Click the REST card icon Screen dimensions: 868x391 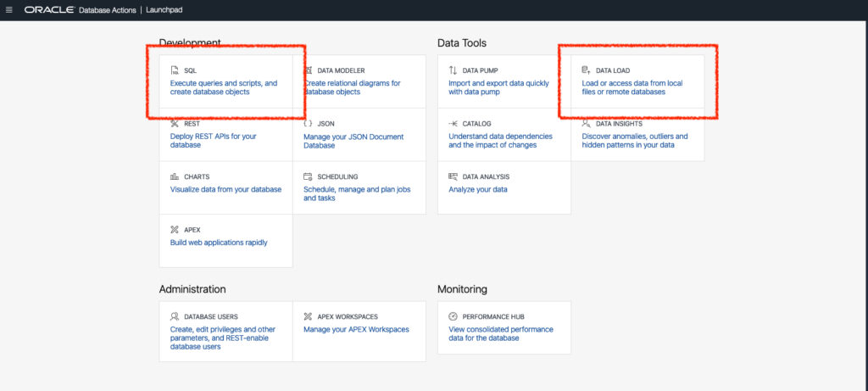pyautogui.click(x=175, y=124)
